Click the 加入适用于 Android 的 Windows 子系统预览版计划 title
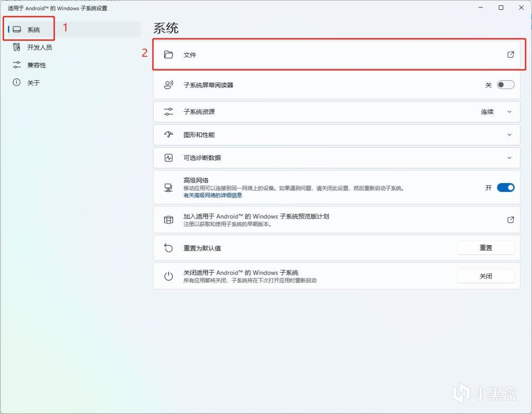 pyautogui.click(x=256, y=216)
